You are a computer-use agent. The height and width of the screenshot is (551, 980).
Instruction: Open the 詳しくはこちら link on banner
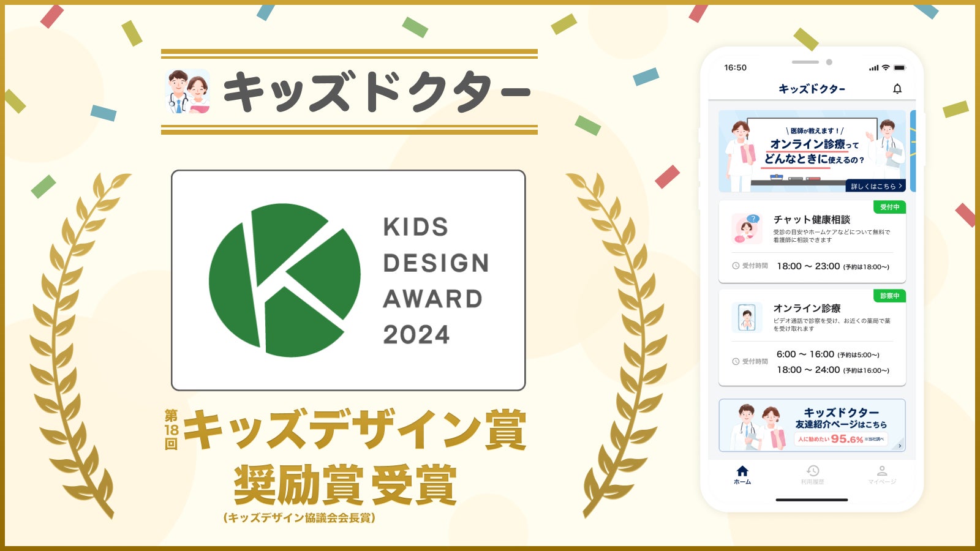(876, 186)
